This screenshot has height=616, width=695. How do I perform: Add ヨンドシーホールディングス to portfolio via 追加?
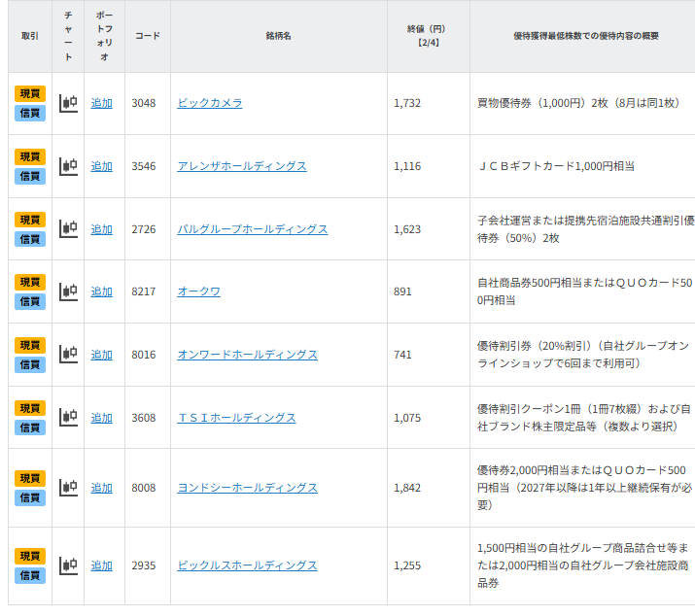[101, 488]
